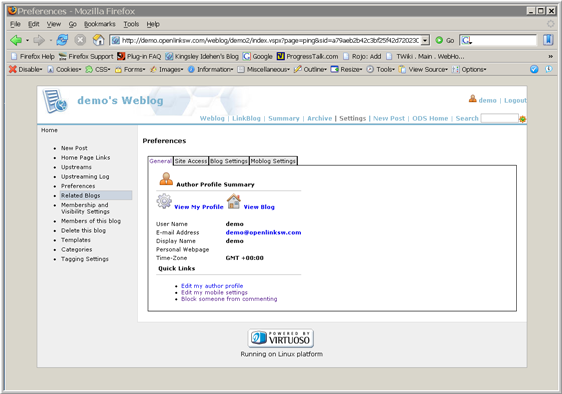Go to LinkBlog navigation link
562x394 pixels.
coord(246,118)
